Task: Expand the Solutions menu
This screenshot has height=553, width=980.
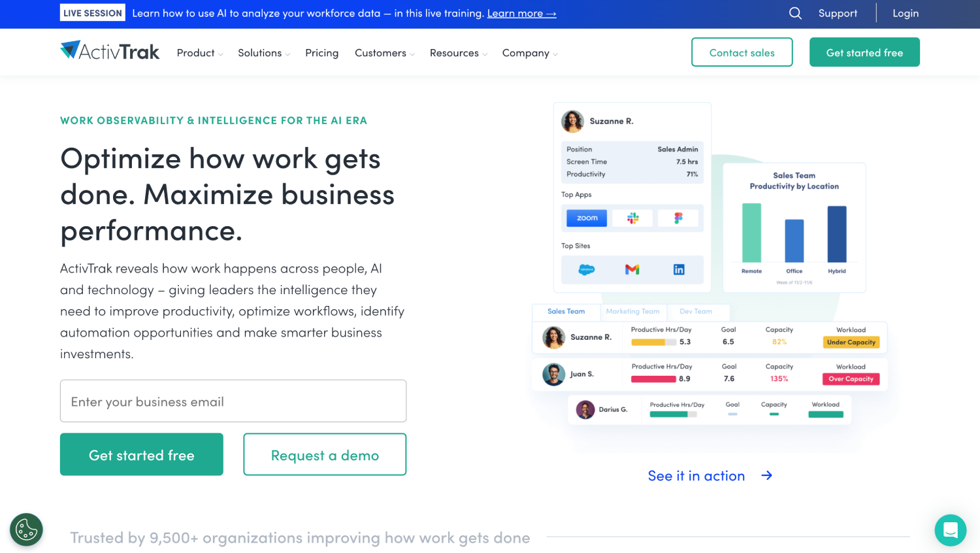Action: coord(264,53)
